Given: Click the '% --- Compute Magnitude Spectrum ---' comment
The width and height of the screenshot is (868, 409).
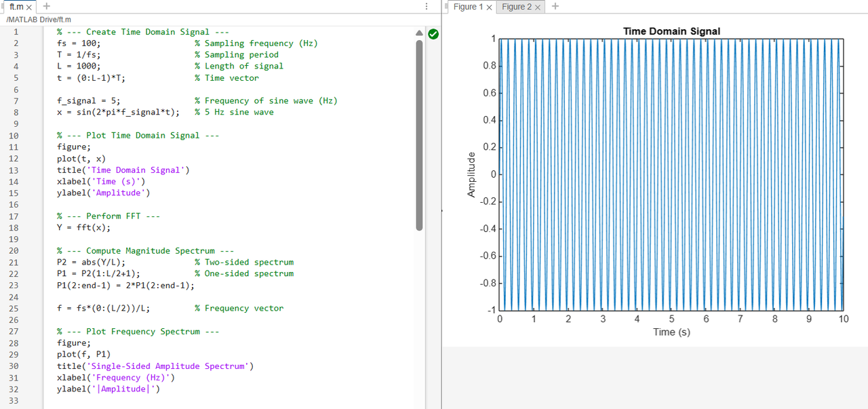Looking at the screenshot, I should click(145, 251).
